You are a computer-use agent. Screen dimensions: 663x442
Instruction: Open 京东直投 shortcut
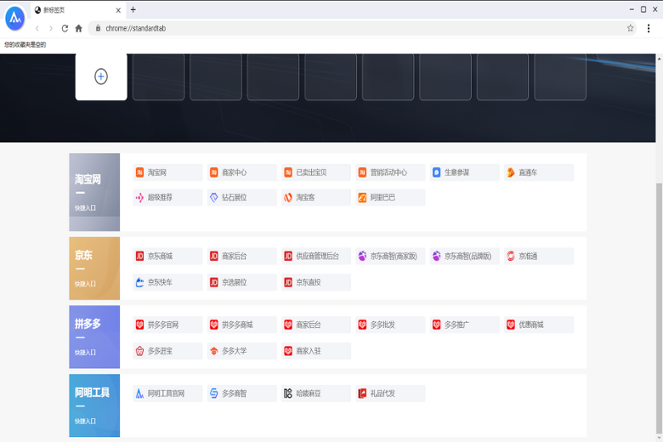[316, 282]
